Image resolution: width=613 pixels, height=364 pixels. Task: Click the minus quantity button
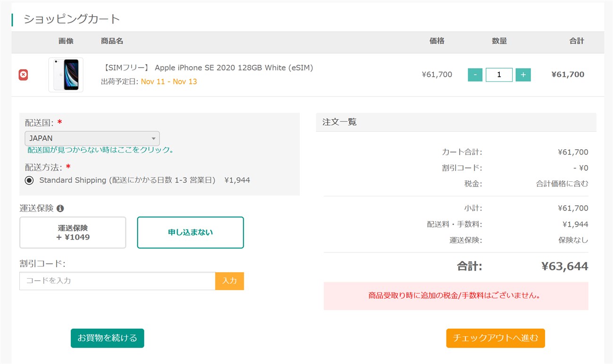(475, 75)
